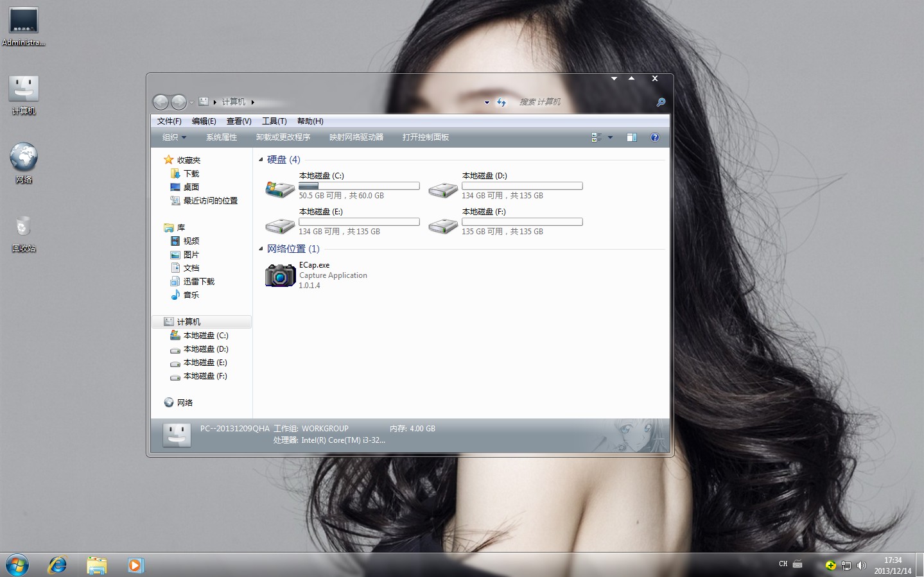The image size is (924, 577).
Task: Open address bar history dropdown arrow
Action: (487, 103)
